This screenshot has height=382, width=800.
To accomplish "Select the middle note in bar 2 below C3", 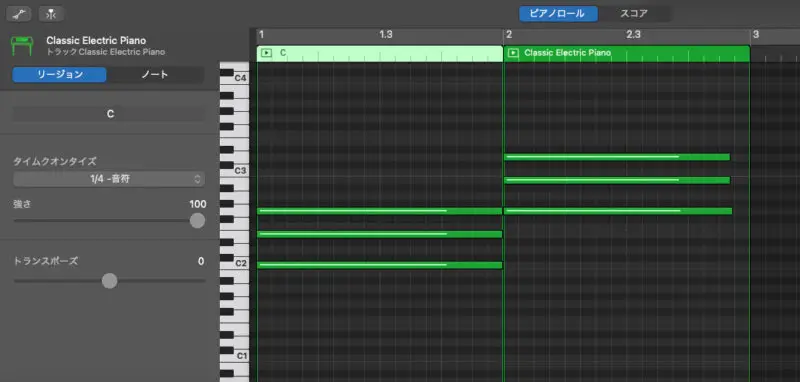I will (617, 180).
